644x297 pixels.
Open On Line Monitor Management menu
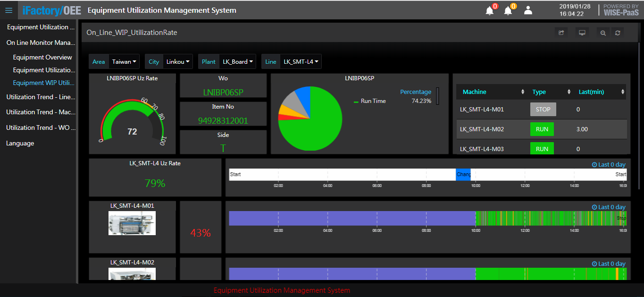click(x=41, y=42)
